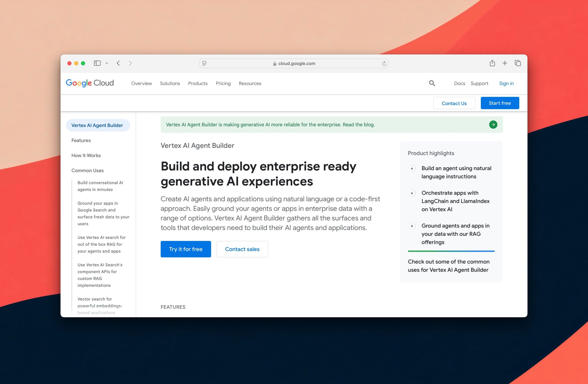
Task: Select 'How It Works' in the sidebar
Action: pos(86,155)
